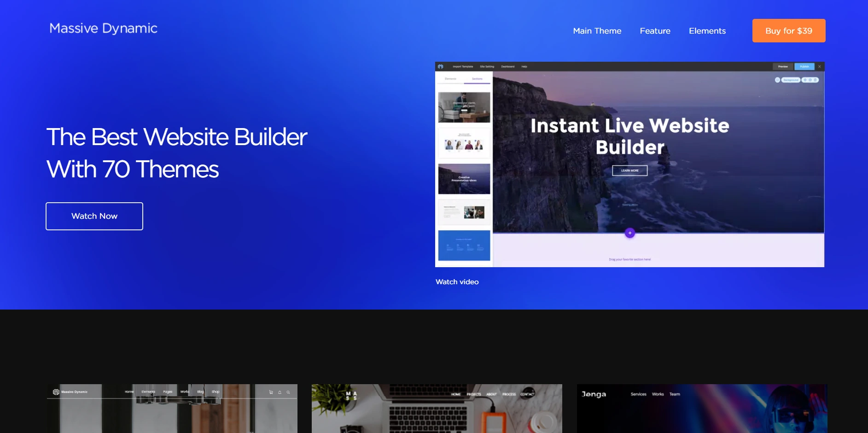Click the headline The Best Website Builder
This screenshot has height=433, width=868.
pyautogui.click(x=177, y=137)
